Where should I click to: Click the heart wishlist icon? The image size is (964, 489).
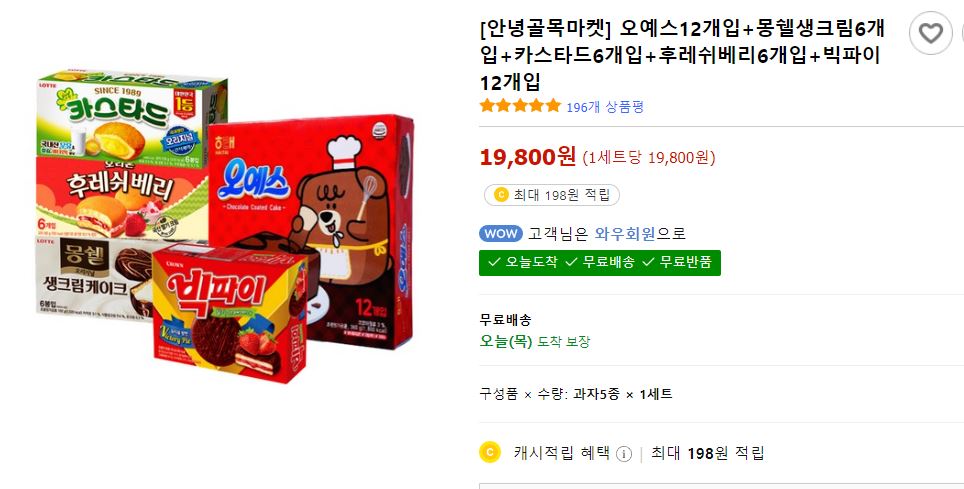click(930, 33)
